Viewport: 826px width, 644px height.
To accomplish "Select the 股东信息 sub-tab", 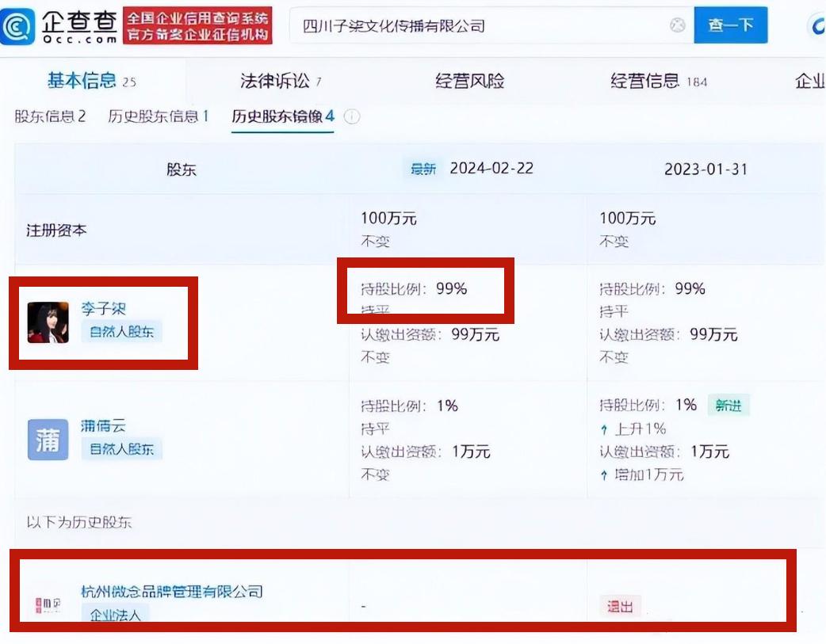I will coord(50,116).
